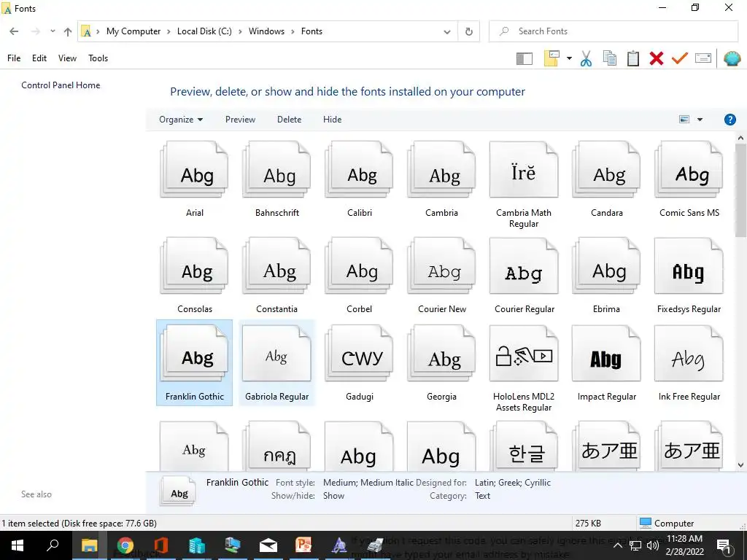Screen dimensions: 747x560
Task: Select the Cambria Math Regular font
Action: (x=524, y=184)
